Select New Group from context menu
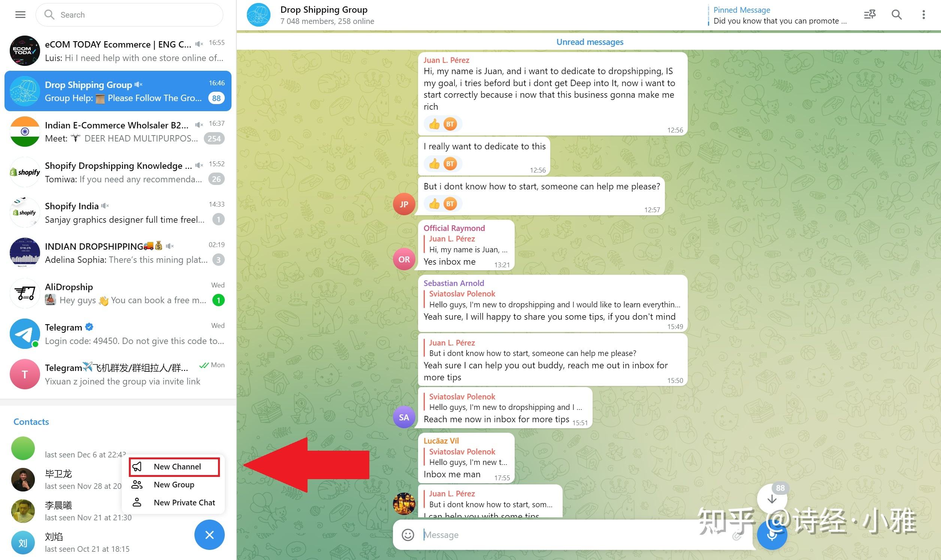 point(174,484)
